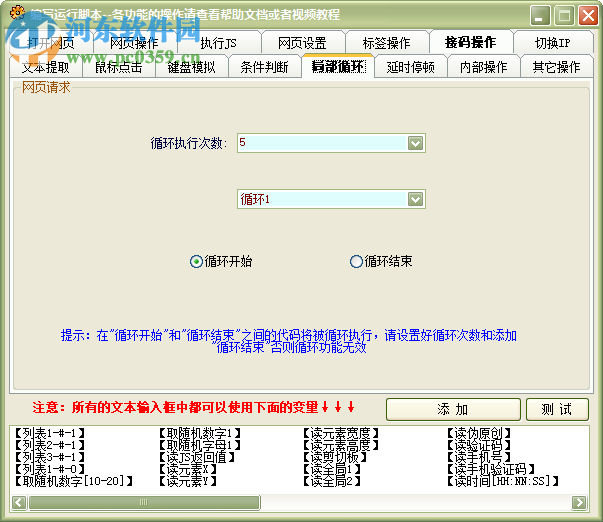Open the 条件判断 tab

[265, 67]
